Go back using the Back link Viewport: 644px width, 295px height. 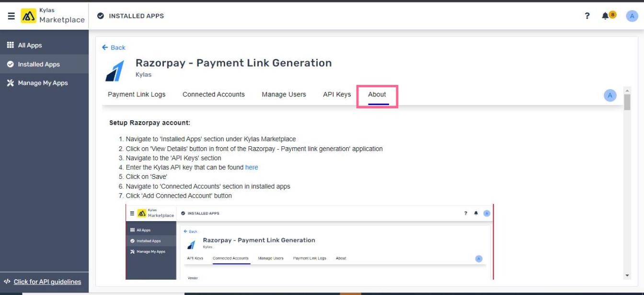(x=114, y=47)
